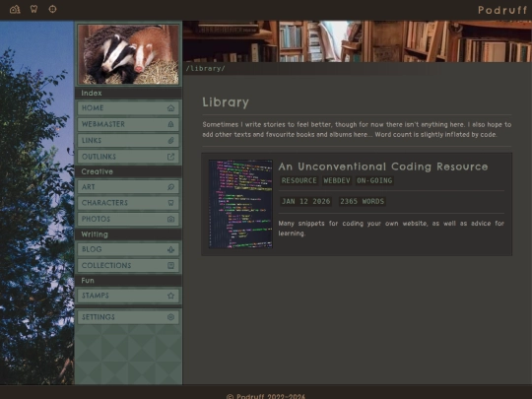Click the code screenshot thumbnail

click(240, 204)
